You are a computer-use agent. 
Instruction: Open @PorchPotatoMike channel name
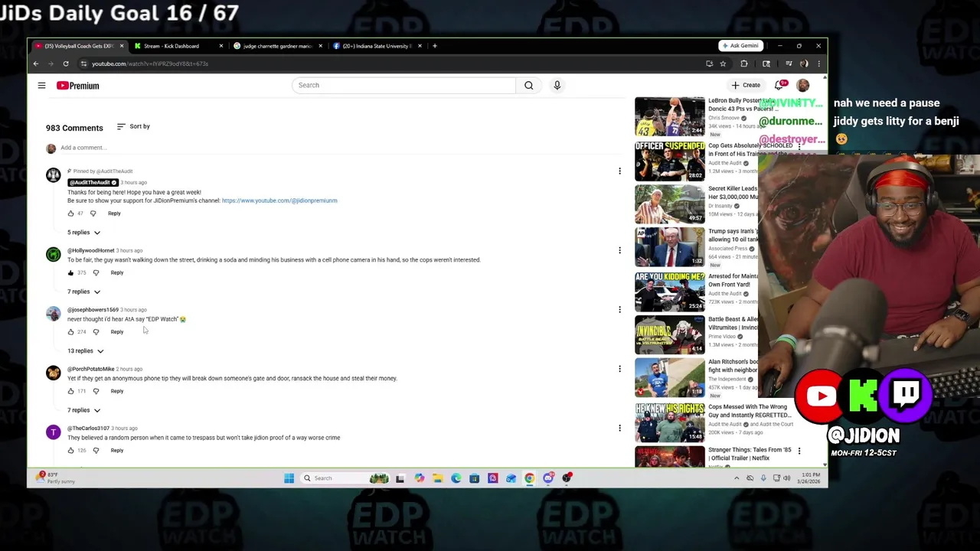90,369
